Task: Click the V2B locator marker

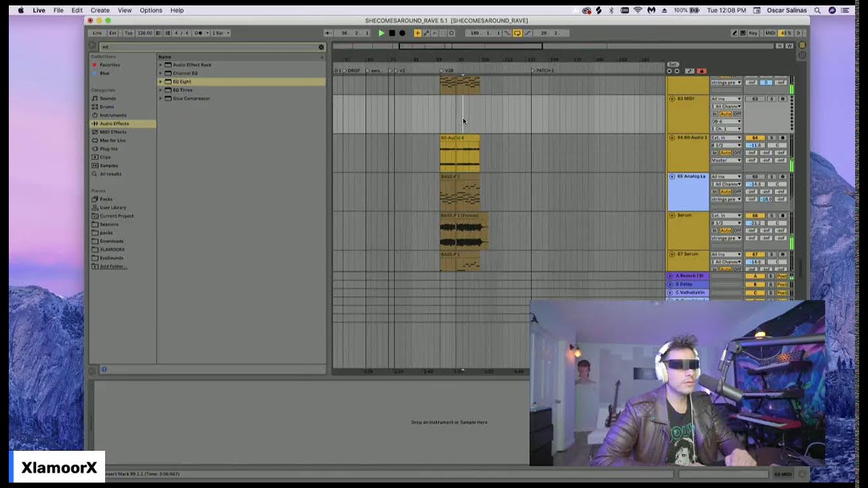Action: tap(448, 70)
